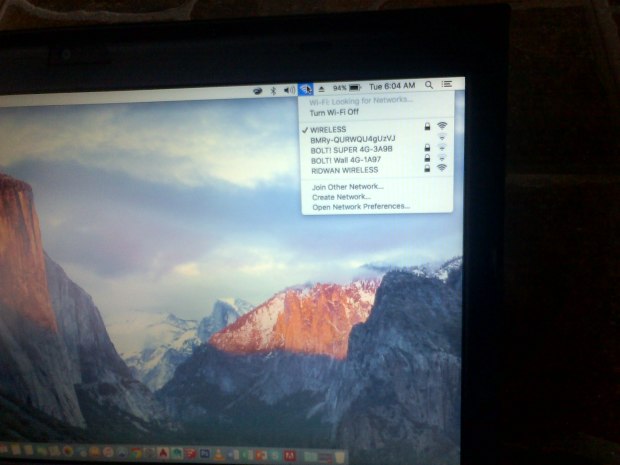Viewport: 620px width, 465px height.
Task: Click signal icon on BOLT! Wall 4G-1A97 row
Action: tap(442, 157)
